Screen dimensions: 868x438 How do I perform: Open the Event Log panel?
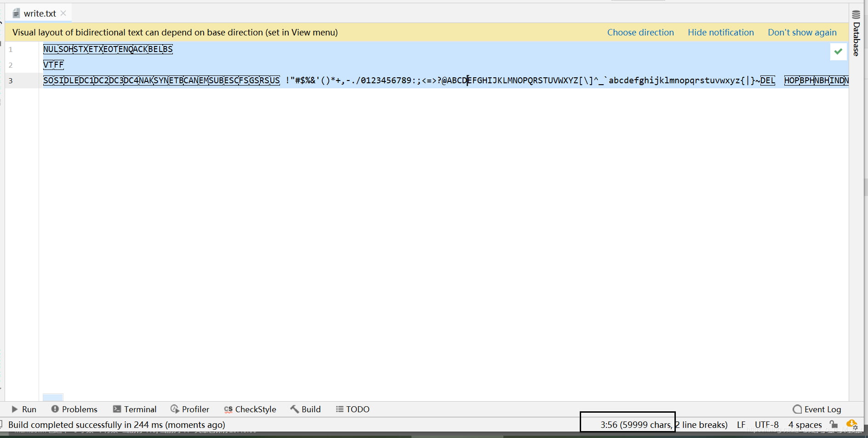point(817,409)
